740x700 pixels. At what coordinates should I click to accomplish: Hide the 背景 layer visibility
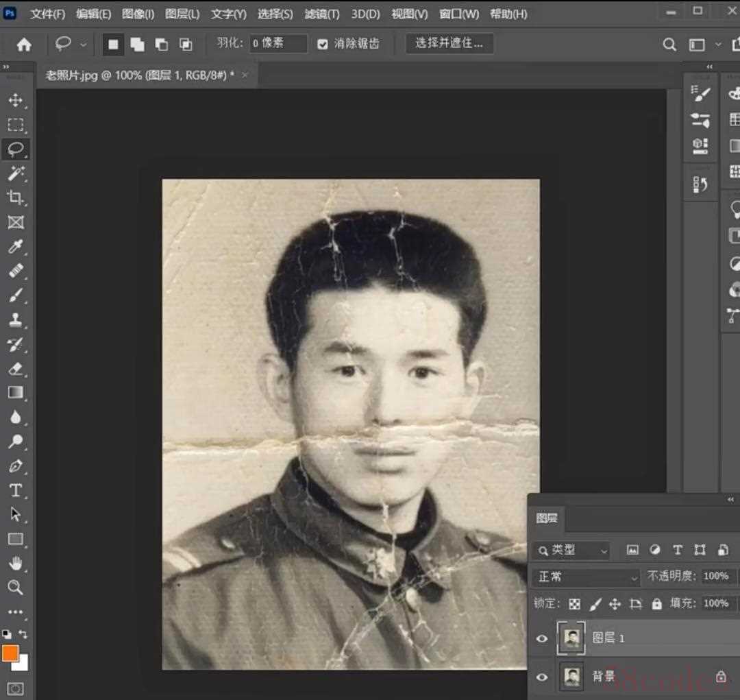pyautogui.click(x=542, y=677)
